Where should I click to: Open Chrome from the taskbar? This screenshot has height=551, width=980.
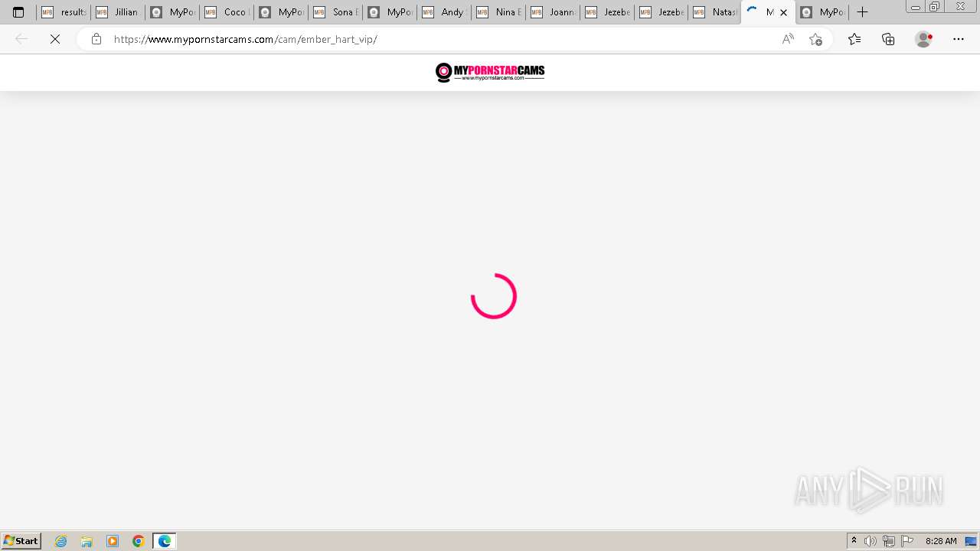click(139, 541)
